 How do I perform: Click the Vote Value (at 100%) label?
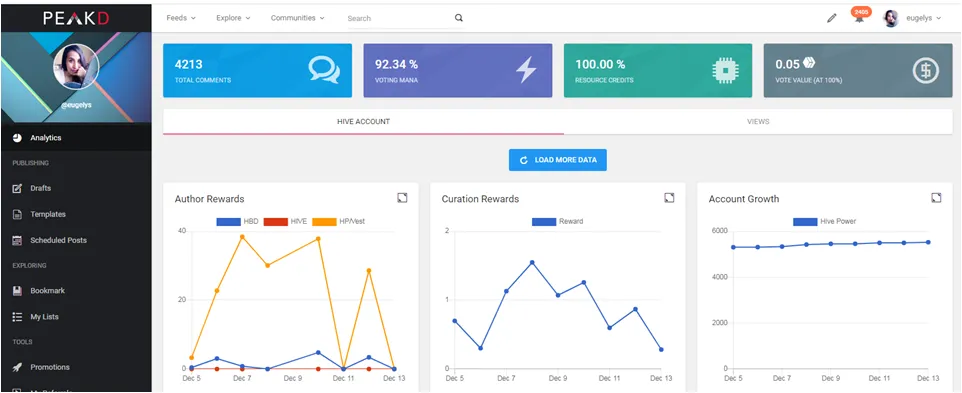[809, 80]
